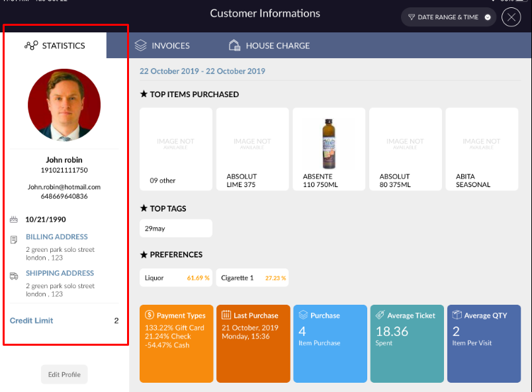Click the Last Purchase calendar icon

(x=226, y=315)
